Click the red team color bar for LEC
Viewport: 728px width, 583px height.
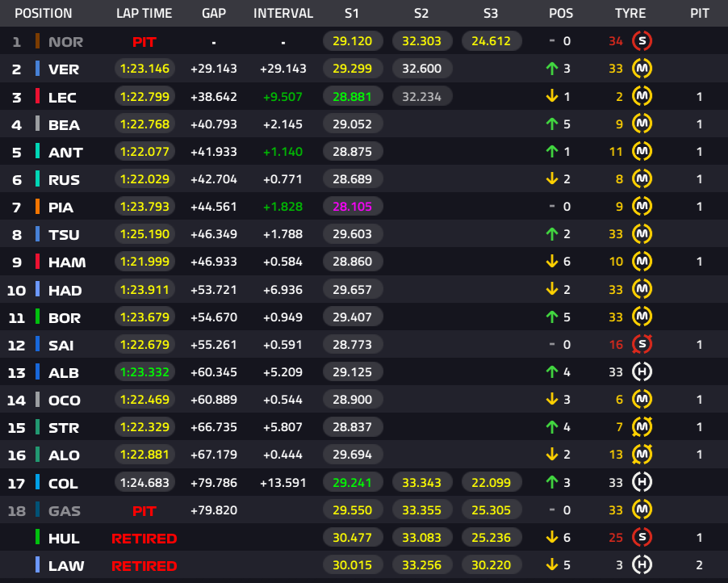38,96
